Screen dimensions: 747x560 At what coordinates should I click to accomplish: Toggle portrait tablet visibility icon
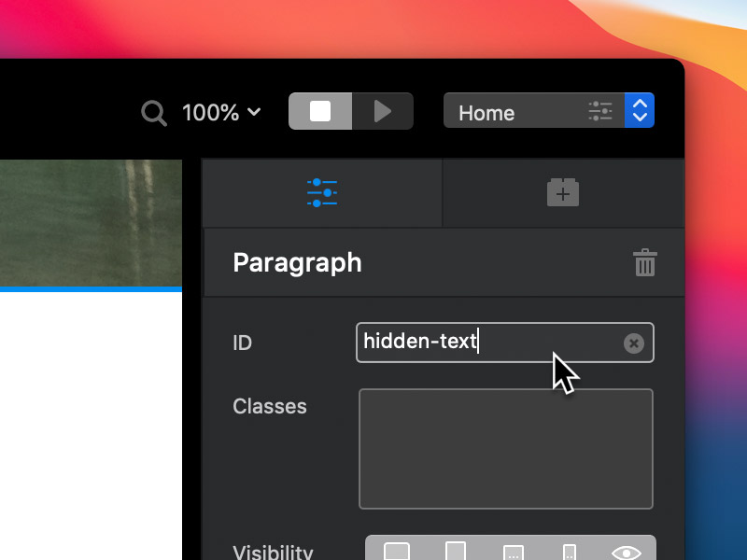(456, 552)
